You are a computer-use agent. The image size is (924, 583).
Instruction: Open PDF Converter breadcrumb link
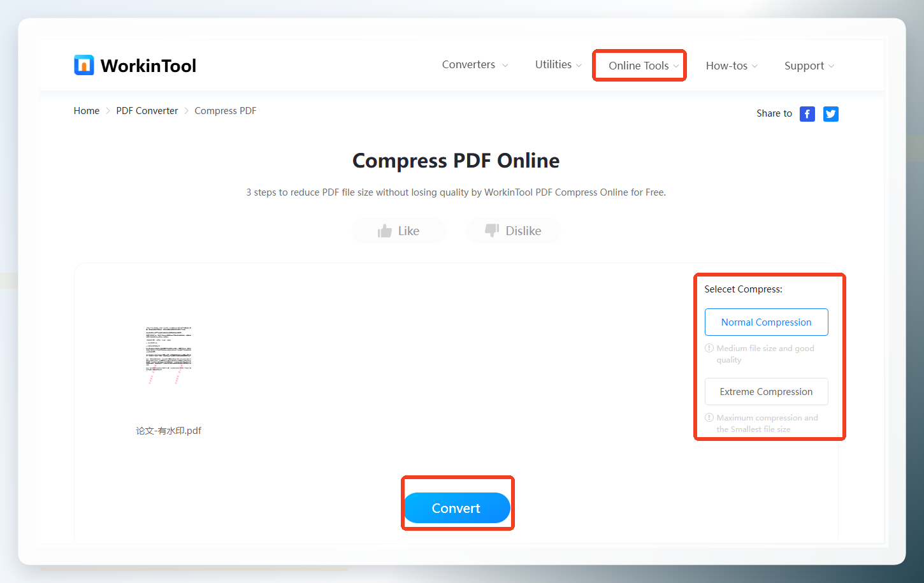click(x=147, y=111)
